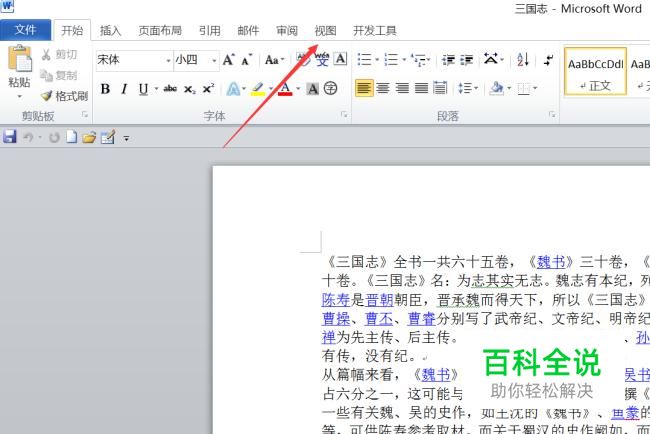The width and height of the screenshot is (650, 434).
Task: Toggle Show/Hide paragraph marks
Action: coord(548,60)
